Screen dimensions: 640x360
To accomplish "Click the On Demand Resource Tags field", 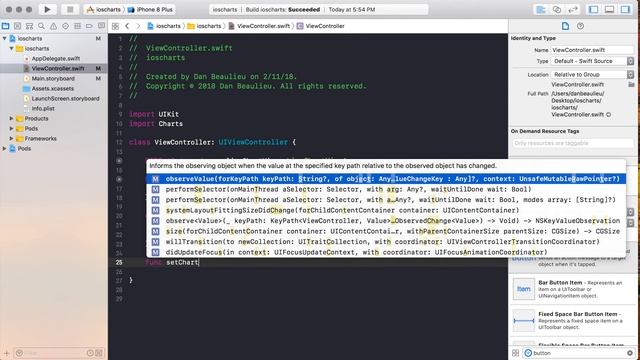I will [x=573, y=143].
